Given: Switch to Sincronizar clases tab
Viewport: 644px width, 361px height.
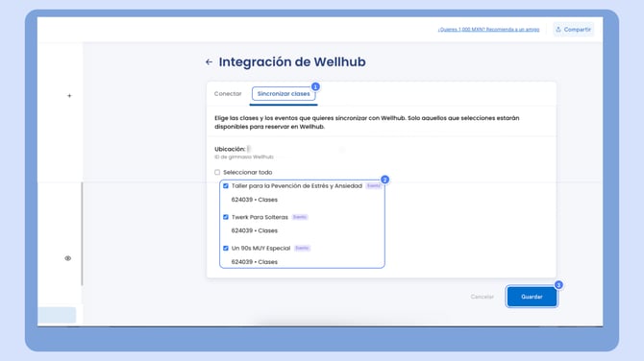Looking at the screenshot, I should pyautogui.click(x=284, y=93).
